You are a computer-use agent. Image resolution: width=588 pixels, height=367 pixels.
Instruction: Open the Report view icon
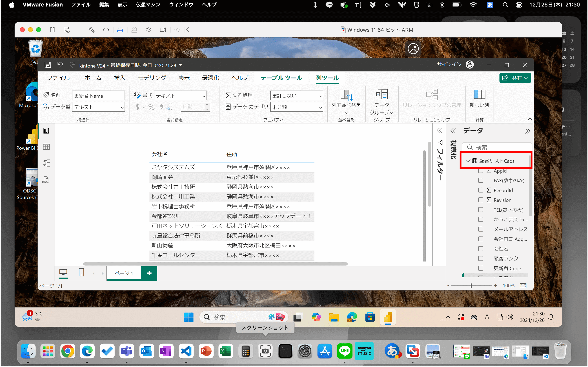46,131
